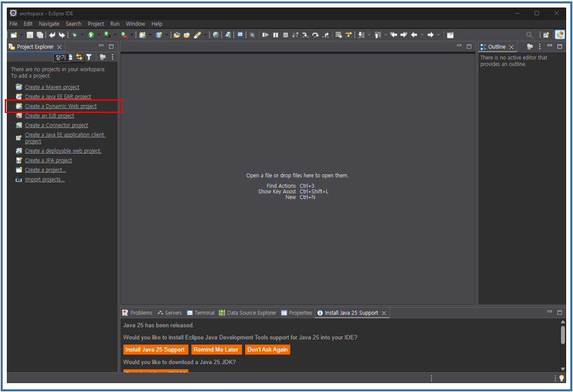Image resolution: width=573 pixels, height=392 pixels.
Task: Select the Debug icon in the toolbar
Action: [x=75, y=35]
